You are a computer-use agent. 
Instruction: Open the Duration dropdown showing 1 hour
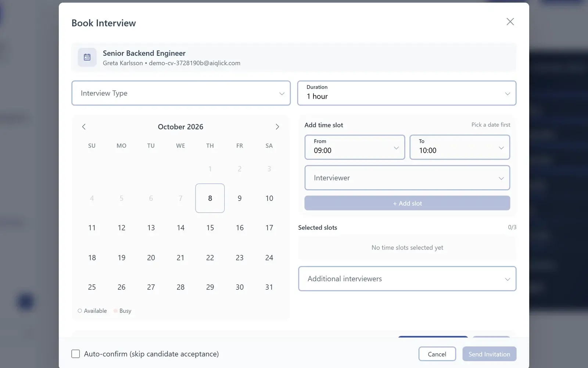coord(407,93)
